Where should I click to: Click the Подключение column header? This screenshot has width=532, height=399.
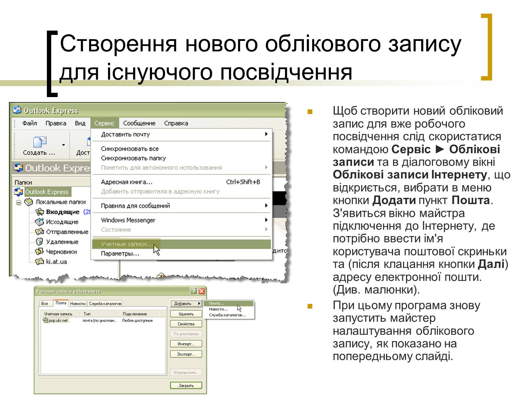(x=140, y=314)
